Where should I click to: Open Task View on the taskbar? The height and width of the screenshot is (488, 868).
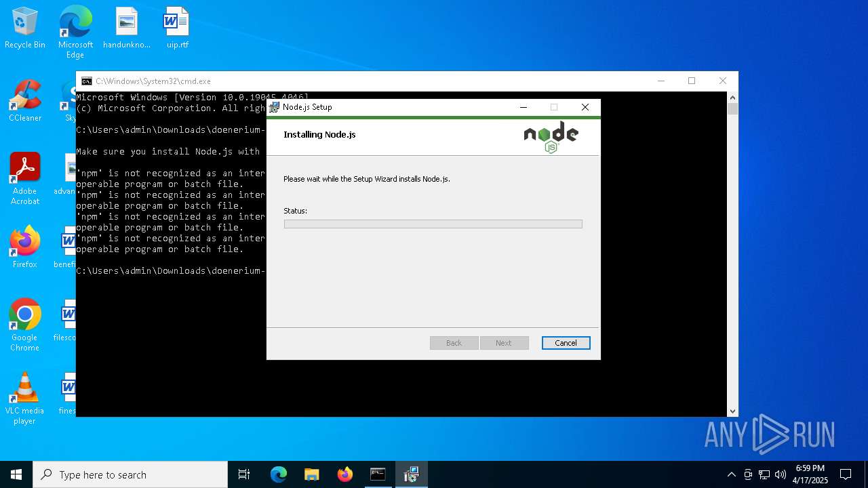click(x=244, y=474)
